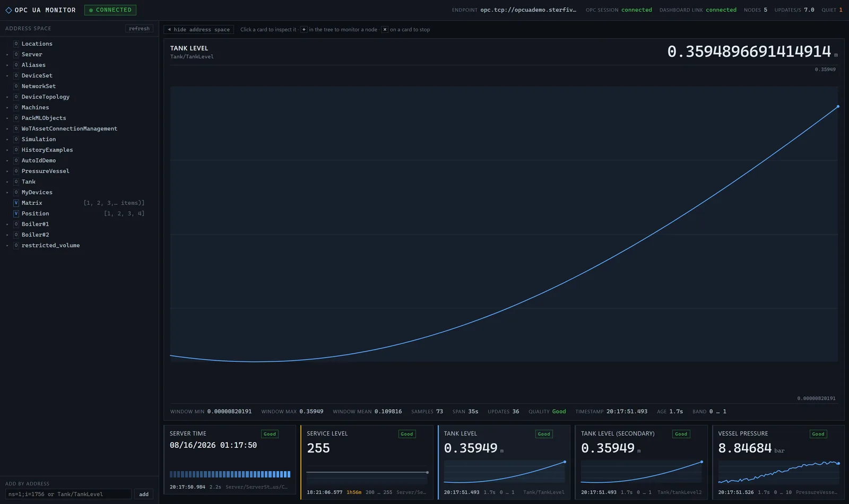Viewport: 849px width, 504px height.
Task: Click the 1h56m age on Service Level card
Action: (x=354, y=492)
